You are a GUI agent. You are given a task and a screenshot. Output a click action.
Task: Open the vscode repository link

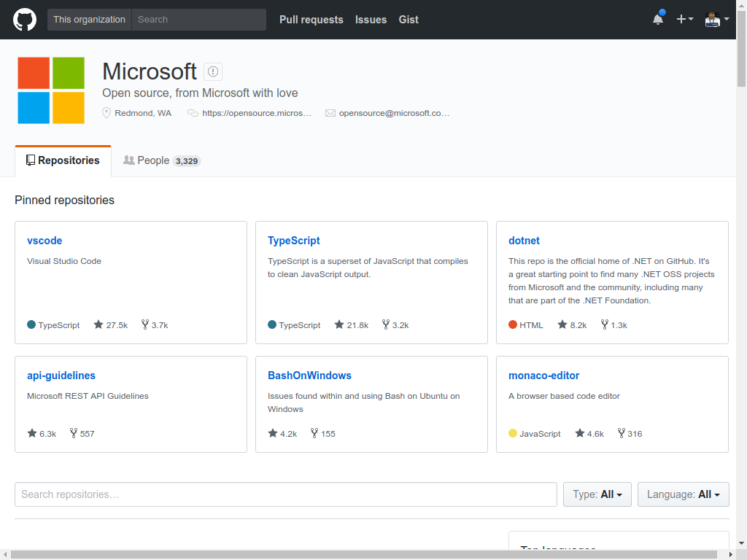click(x=44, y=241)
